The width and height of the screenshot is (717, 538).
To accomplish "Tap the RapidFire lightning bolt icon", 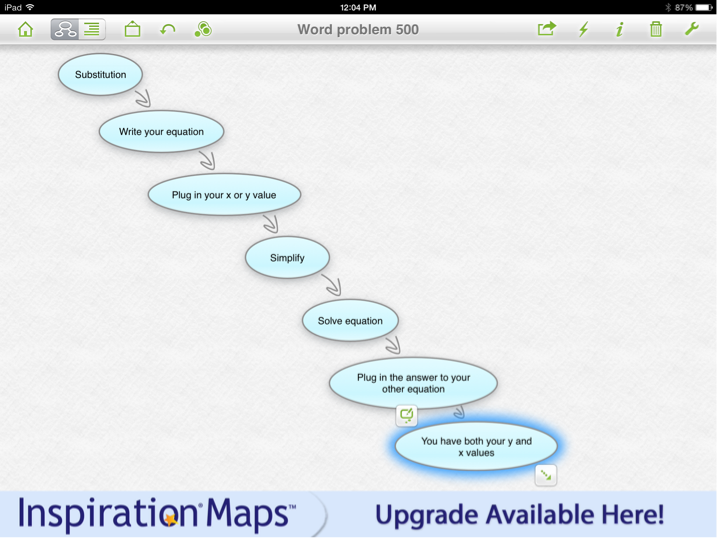I will [584, 29].
